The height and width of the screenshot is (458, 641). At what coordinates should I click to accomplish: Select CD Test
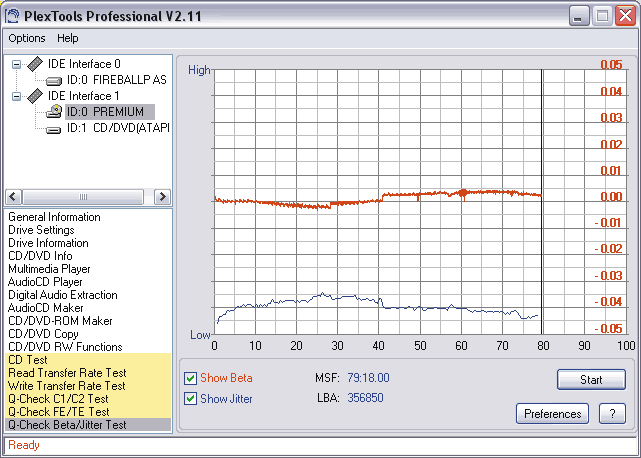click(x=88, y=360)
